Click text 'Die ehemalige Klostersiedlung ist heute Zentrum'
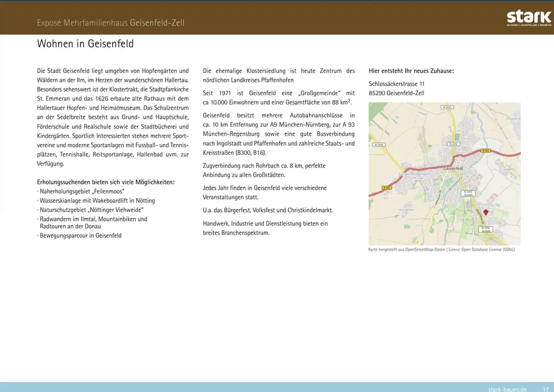Image resolution: width=554 pixels, height=392 pixels. point(279,71)
